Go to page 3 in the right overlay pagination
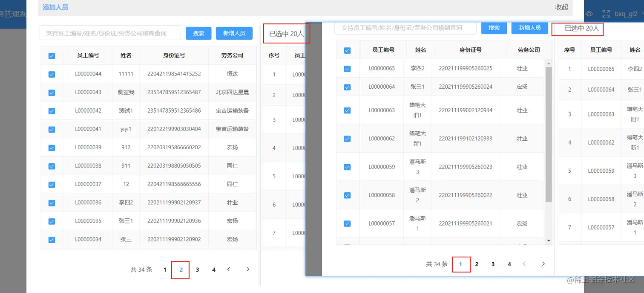The width and height of the screenshot is (644, 293). (x=493, y=264)
